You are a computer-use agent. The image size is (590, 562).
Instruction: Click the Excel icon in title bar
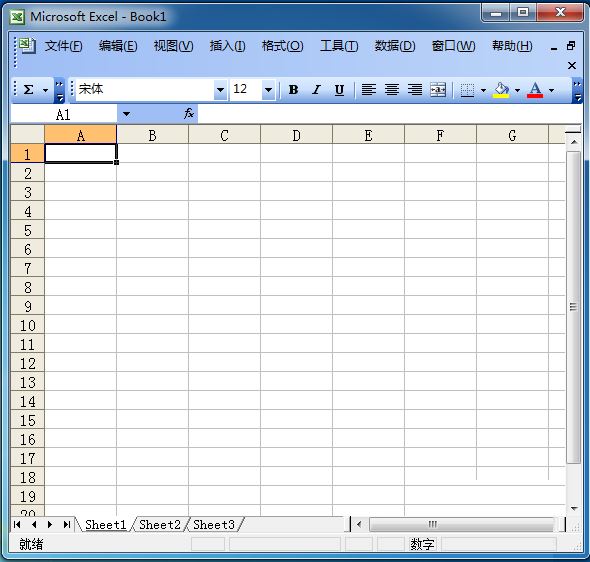click(x=17, y=17)
